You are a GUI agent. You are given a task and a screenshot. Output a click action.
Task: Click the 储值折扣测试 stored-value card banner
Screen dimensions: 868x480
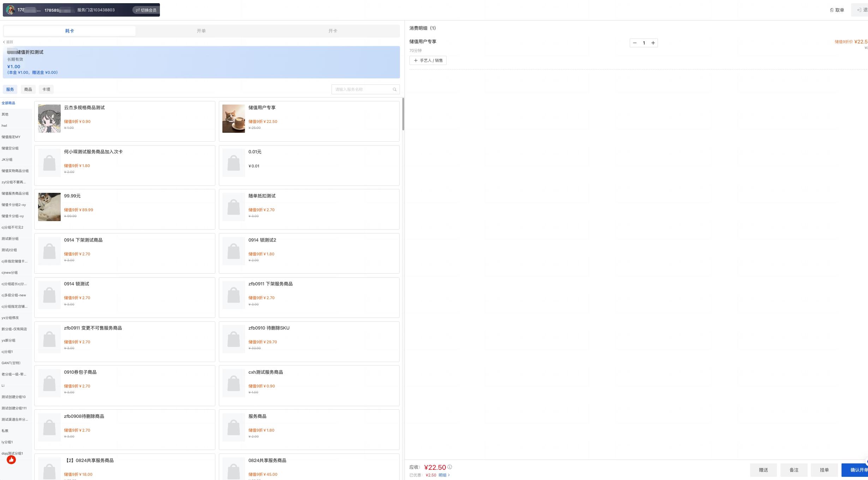201,62
